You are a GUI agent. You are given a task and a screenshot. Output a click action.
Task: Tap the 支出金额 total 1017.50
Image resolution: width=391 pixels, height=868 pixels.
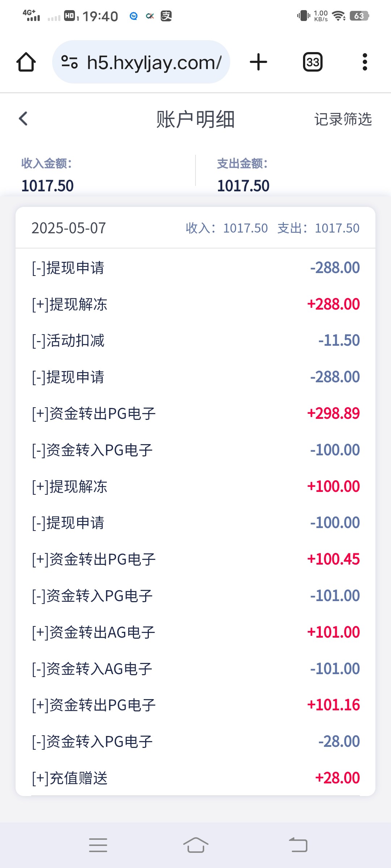[x=243, y=186]
